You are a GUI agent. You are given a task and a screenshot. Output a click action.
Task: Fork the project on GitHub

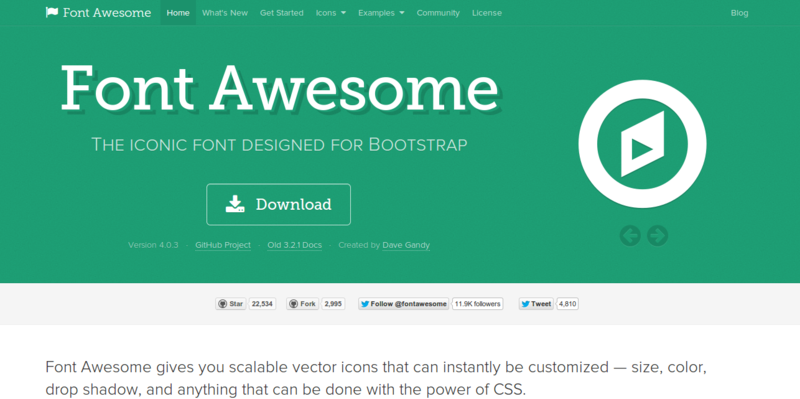tap(303, 304)
